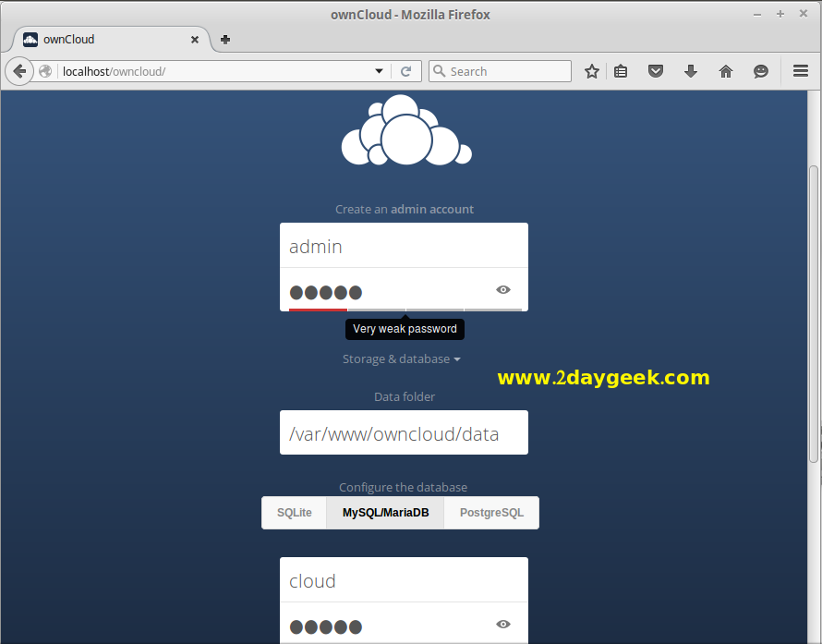
Task: Minimize the Firefox window
Action: pyautogui.click(x=757, y=15)
